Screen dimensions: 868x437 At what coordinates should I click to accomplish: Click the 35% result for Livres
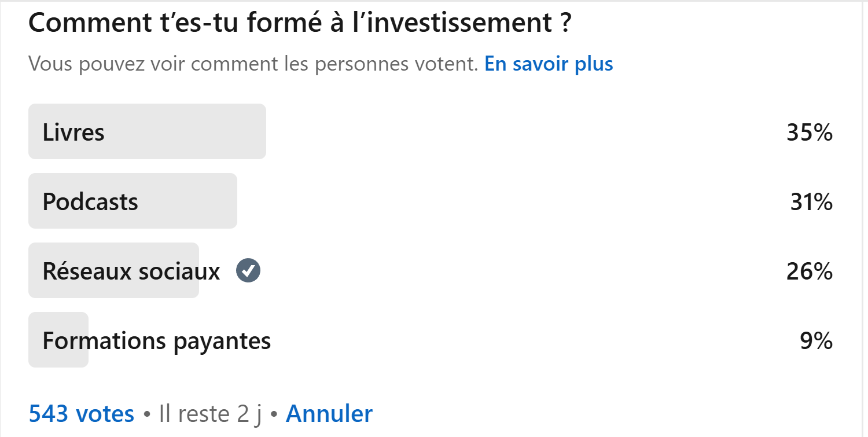[810, 133]
